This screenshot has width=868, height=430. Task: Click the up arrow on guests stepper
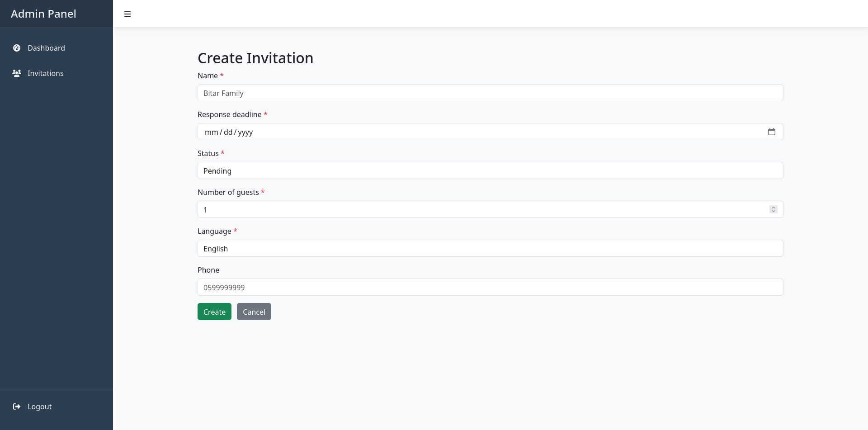click(773, 207)
